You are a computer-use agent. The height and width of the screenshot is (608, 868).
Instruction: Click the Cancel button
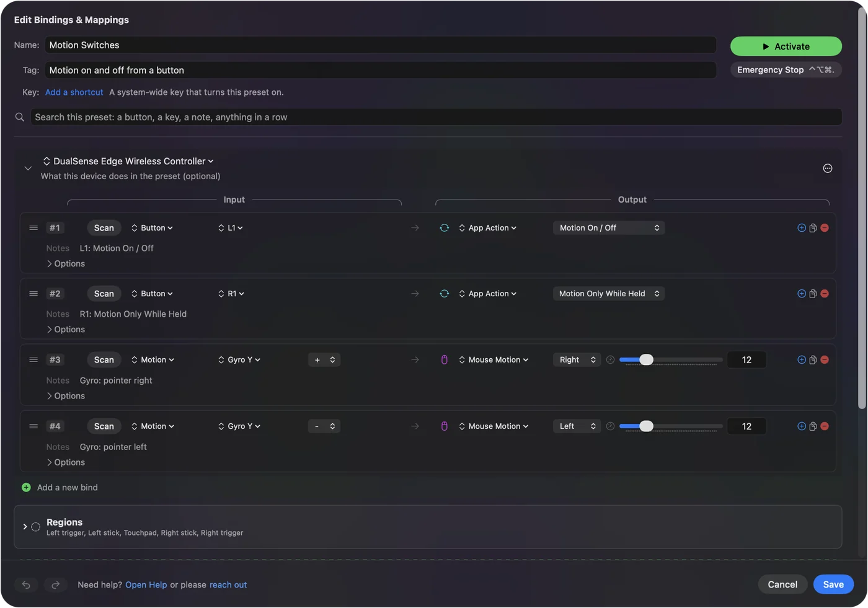click(782, 584)
